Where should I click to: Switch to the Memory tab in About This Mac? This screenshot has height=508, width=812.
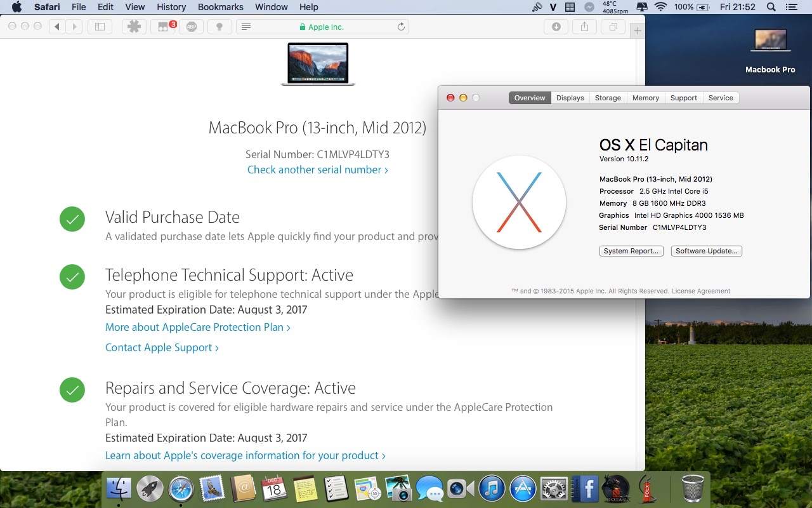tap(645, 98)
